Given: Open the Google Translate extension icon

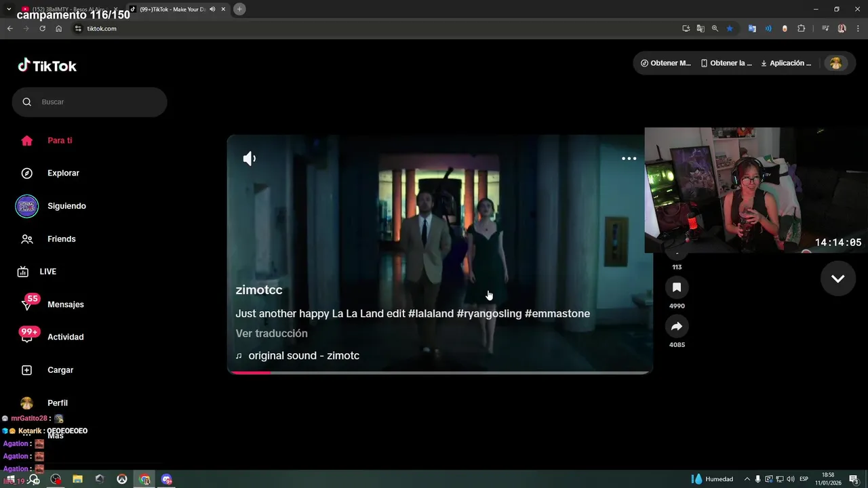Looking at the screenshot, I should point(752,28).
